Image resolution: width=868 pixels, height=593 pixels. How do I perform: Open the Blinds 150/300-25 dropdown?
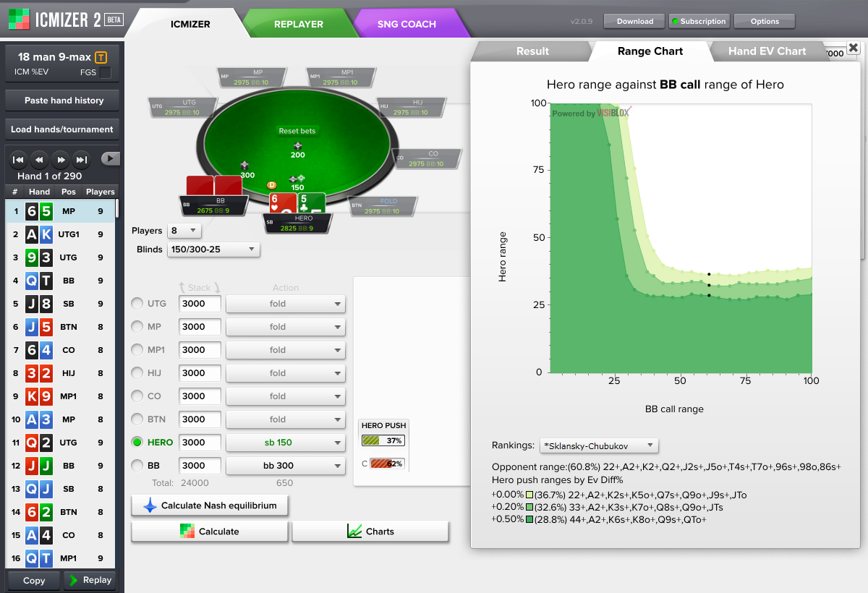click(x=213, y=249)
